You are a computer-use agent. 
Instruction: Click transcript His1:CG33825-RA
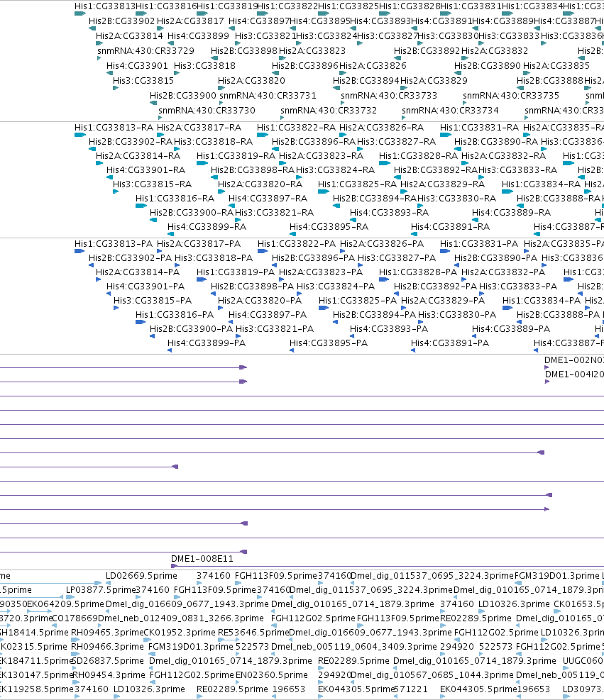point(357,184)
